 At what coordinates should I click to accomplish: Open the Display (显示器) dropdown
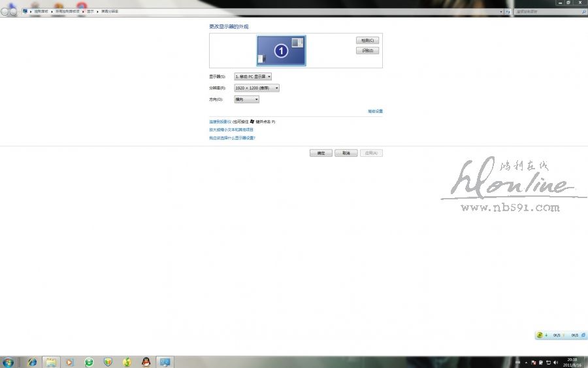(253, 76)
